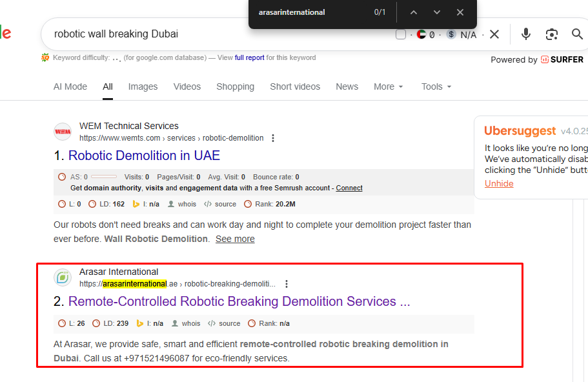This screenshot has height=382, width=588.
Task: Switch to the Images tab
Action: (143, 86)
